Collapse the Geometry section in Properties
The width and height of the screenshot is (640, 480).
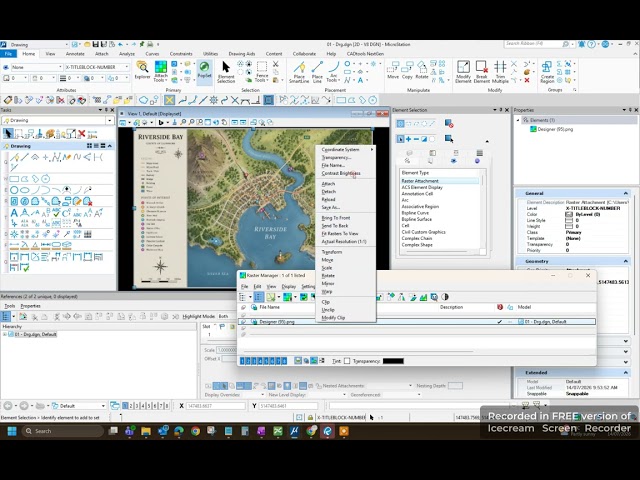coord(625,261)
